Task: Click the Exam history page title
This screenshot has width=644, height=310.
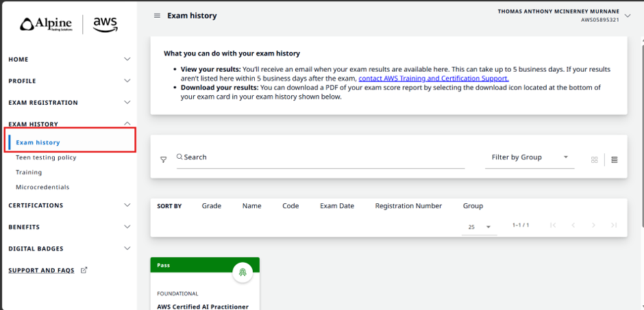Action: point(192,16)
